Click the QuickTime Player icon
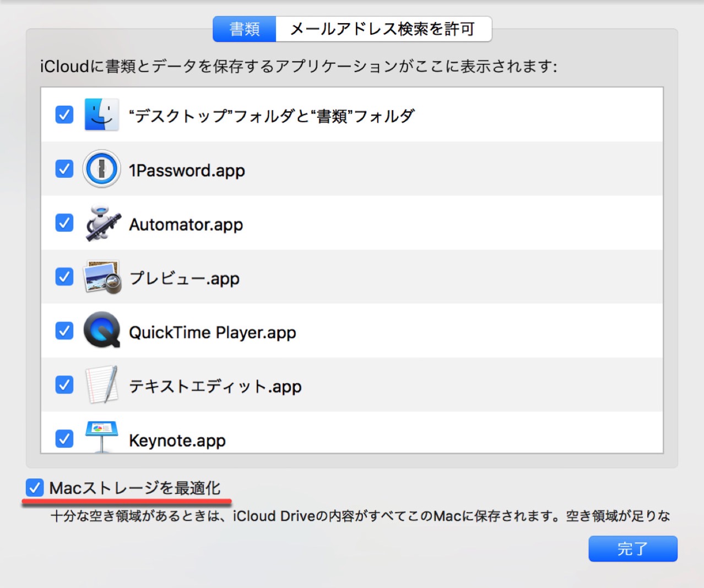Screen dimensions: 704x588 click(102, 330)
